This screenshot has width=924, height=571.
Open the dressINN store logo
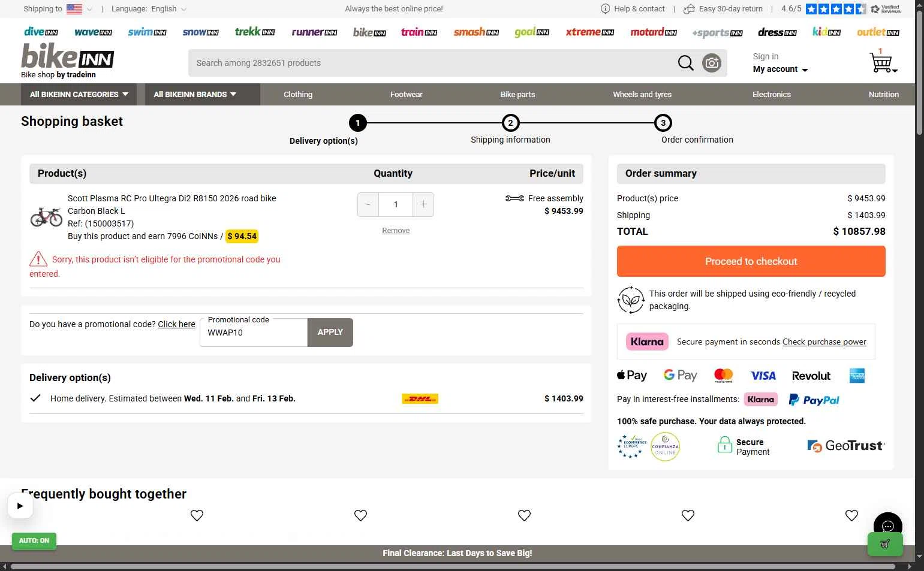777,32
